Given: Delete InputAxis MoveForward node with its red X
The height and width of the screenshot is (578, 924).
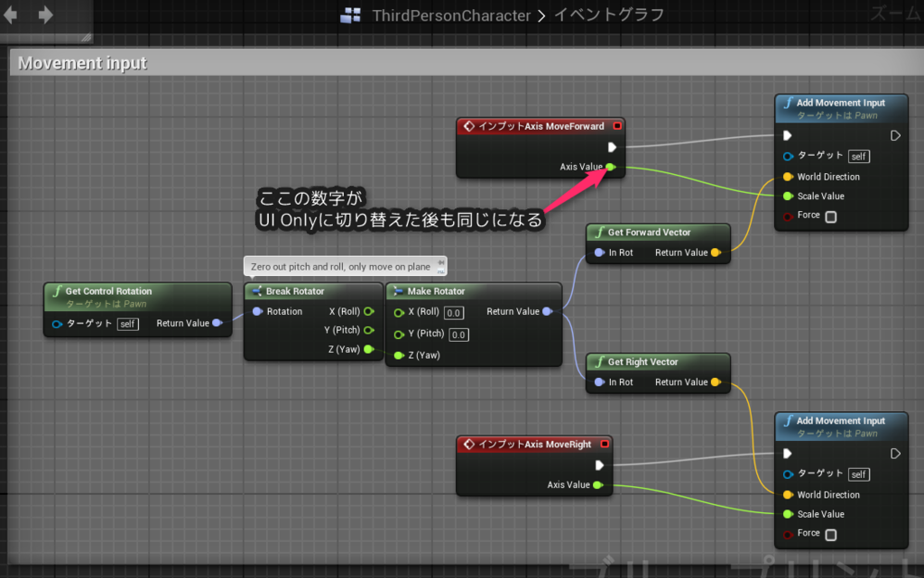Looking at the screenshot, I should pyautogui.click(x=617, y=125).
